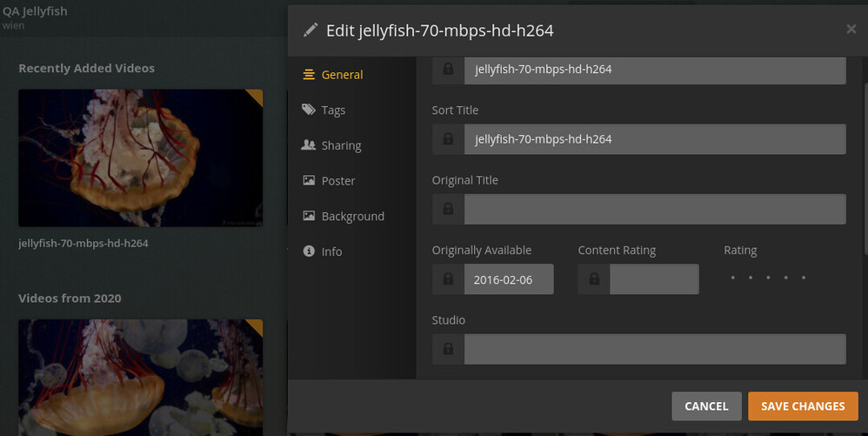868x436 pixels.
Task: Click Save Changes button
Action: tap(803, 406)
